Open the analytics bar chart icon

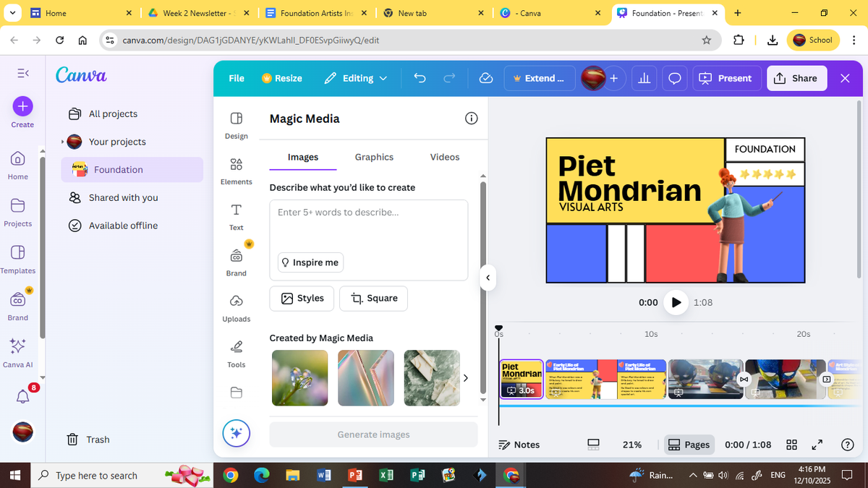tap(643, 78)
